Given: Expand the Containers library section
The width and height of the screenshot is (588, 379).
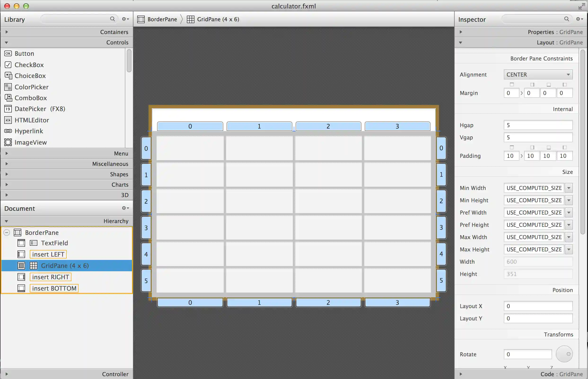Looking at the screenshot, I should pyautogui.click(x=7, y=32).
